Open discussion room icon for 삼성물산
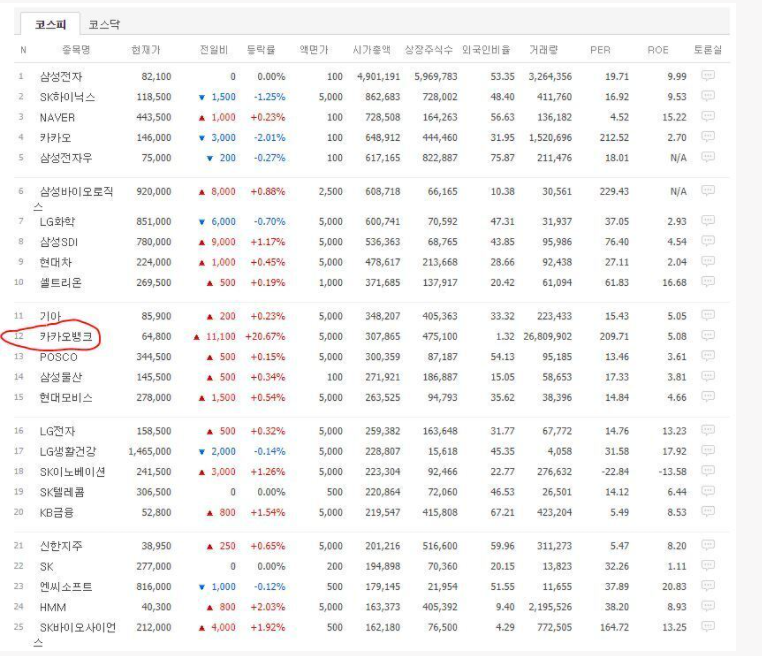The width and height of the screenshot is (762, 656). click(708, 376)
